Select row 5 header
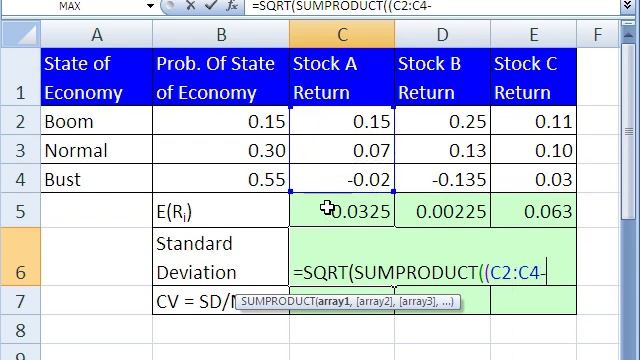Viewport: 640px width, 360px height. pos(20,211)
